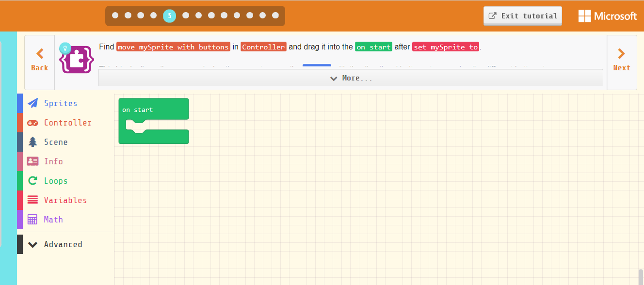Expand the More... tutorial instructions bar
This screenshot has width=644, height=285.
point(351,78)
